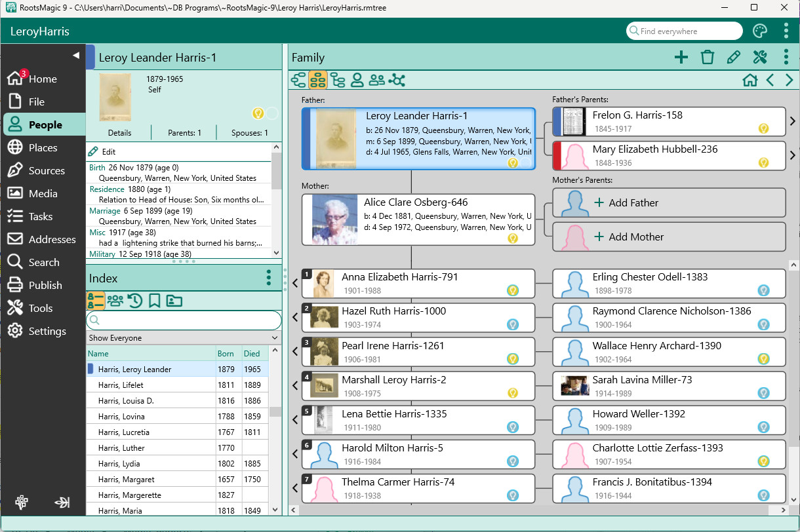Click the Edit button in person panel
This screenshot has height=532, width=800.
[102, 151]
